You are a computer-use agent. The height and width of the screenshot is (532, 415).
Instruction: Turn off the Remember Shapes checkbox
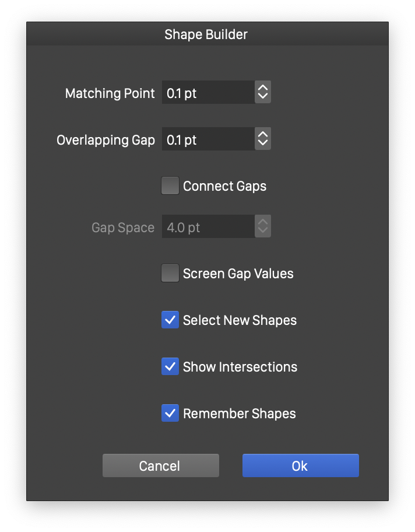[x=170, y=414]
